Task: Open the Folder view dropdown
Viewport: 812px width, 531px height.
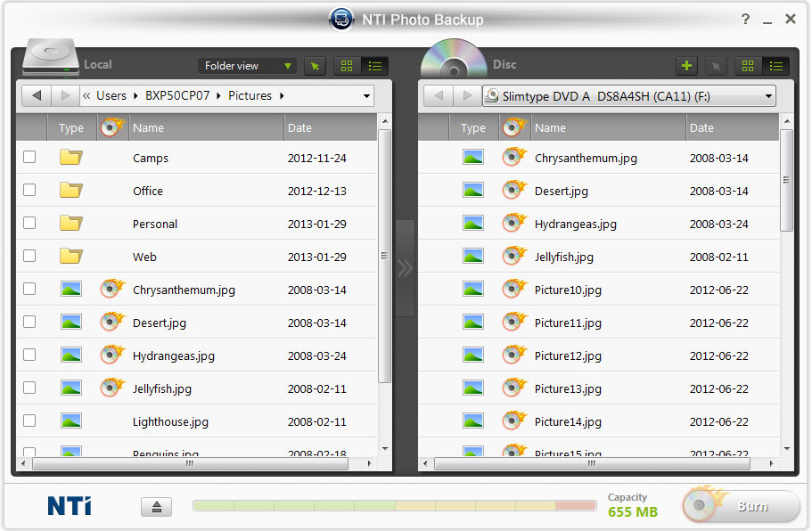Action: pyautogui.click(x=248, y=66)
